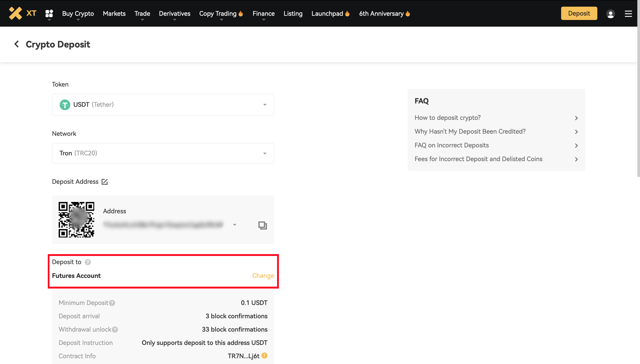Click the Tether USDT coin icon
640x364 pixels.
coord(65,105)
